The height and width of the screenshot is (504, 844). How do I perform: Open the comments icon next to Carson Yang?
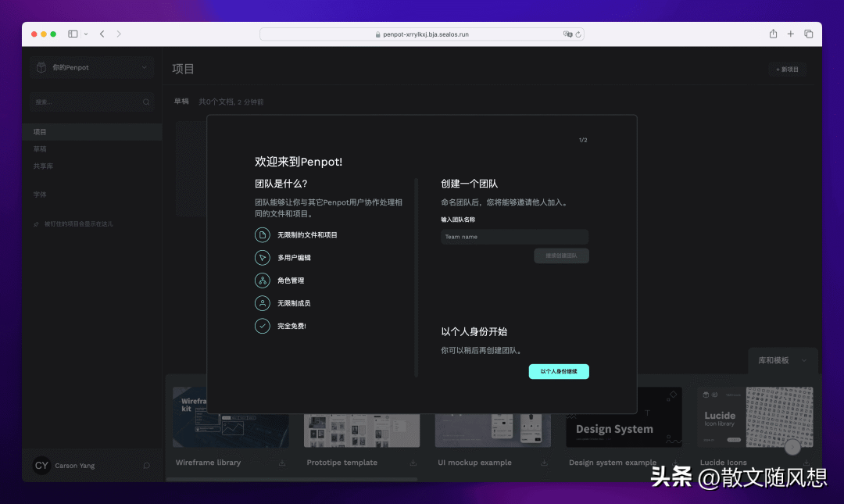click(146, 465)
